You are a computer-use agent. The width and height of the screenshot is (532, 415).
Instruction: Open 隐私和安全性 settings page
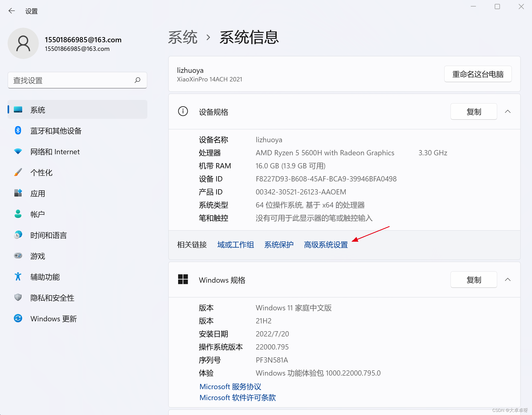[52, 298]
